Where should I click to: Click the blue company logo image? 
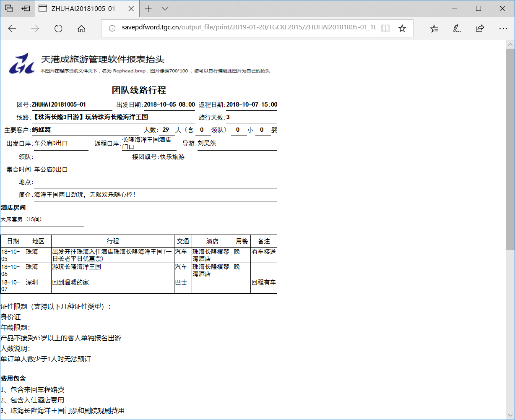pos(22,63)
